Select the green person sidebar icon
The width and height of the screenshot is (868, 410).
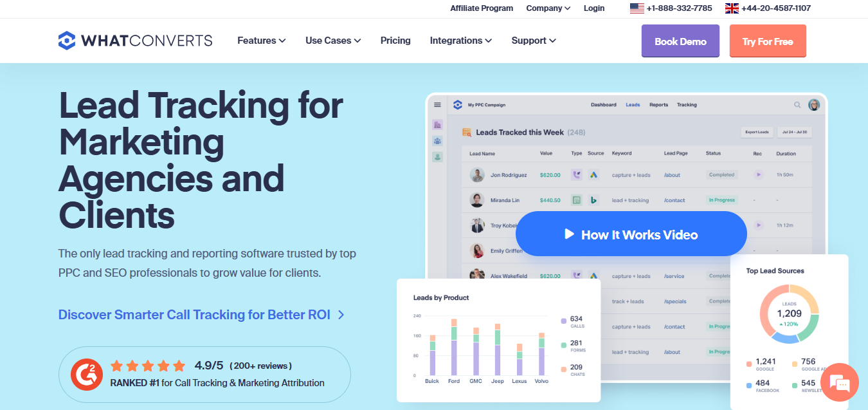coord(438,156)
